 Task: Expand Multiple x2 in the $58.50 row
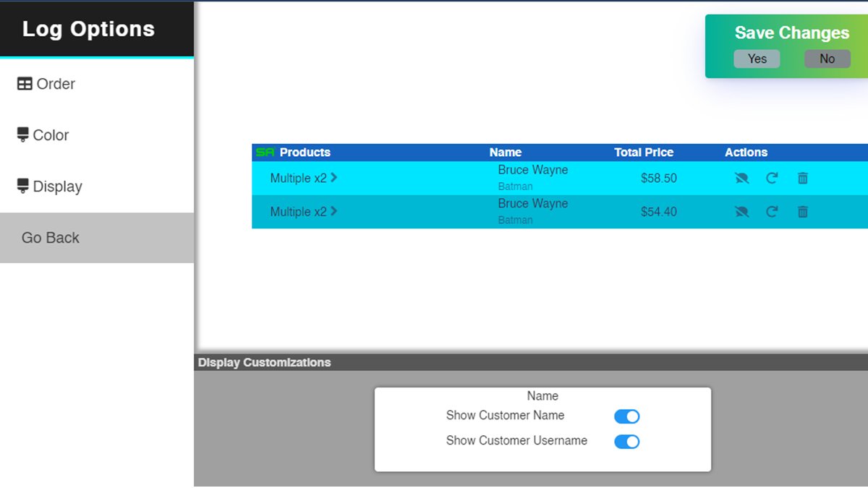[304, 178]
